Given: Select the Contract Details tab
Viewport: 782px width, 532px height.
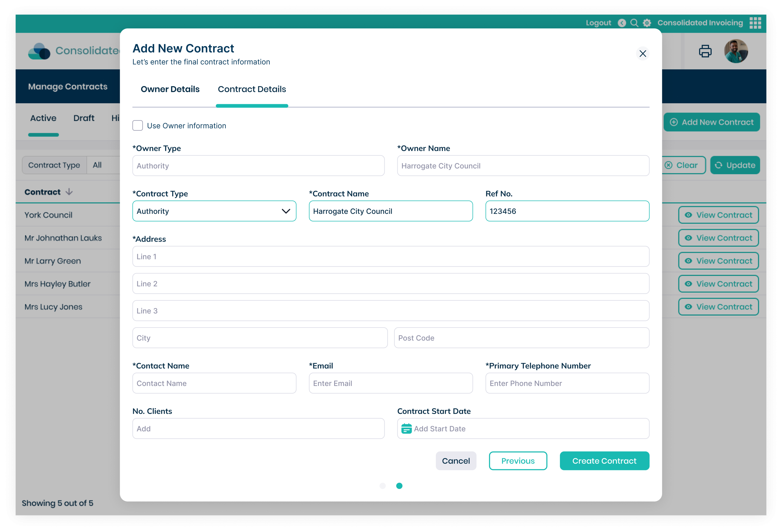Looking at the screenshot, I should pos(252,89).
